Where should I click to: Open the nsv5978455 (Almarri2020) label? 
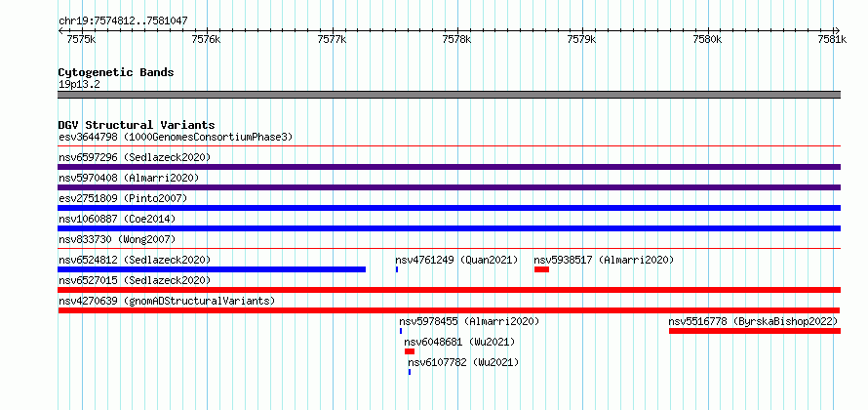click(469, 321)
